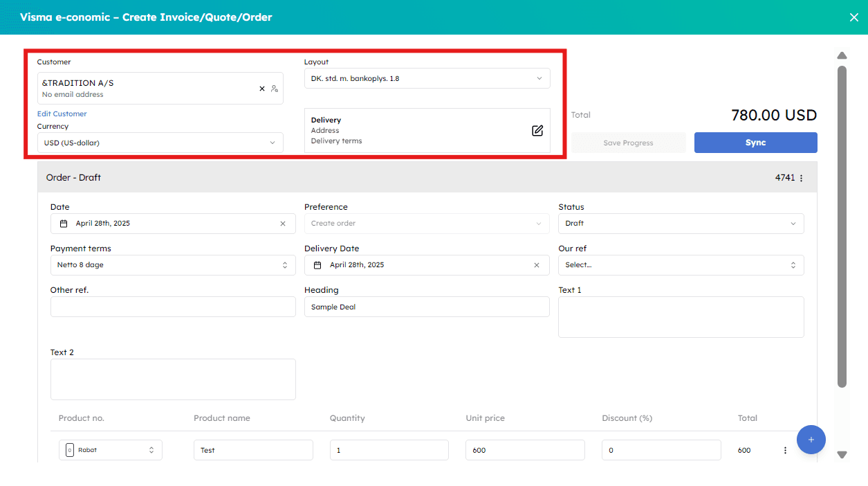
Task: Click the Other ref. input field
Action: 173,307
